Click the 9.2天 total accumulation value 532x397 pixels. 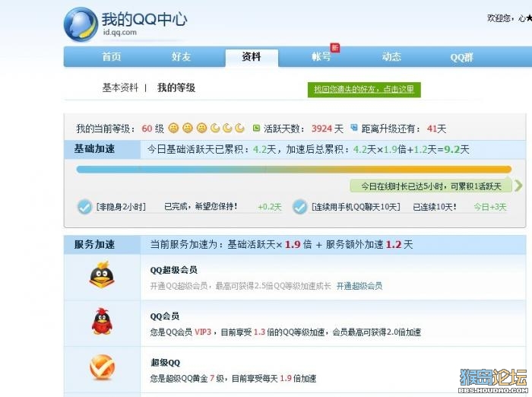coord(457,149)
